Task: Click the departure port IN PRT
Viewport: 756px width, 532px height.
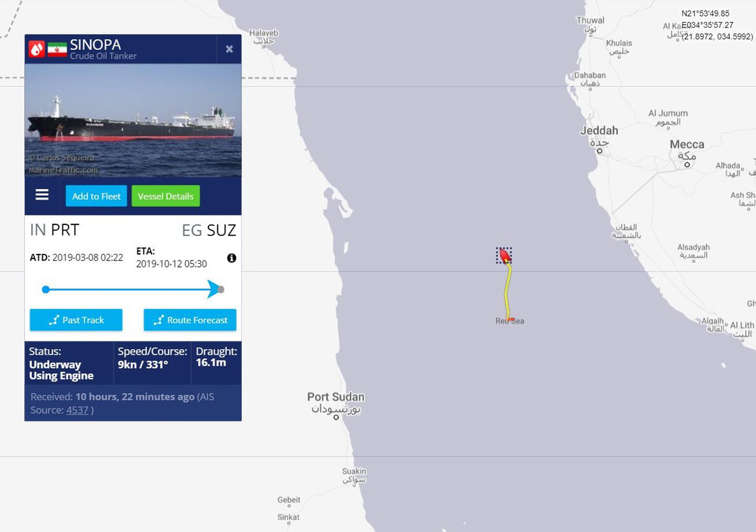Action: coord(54,230)
